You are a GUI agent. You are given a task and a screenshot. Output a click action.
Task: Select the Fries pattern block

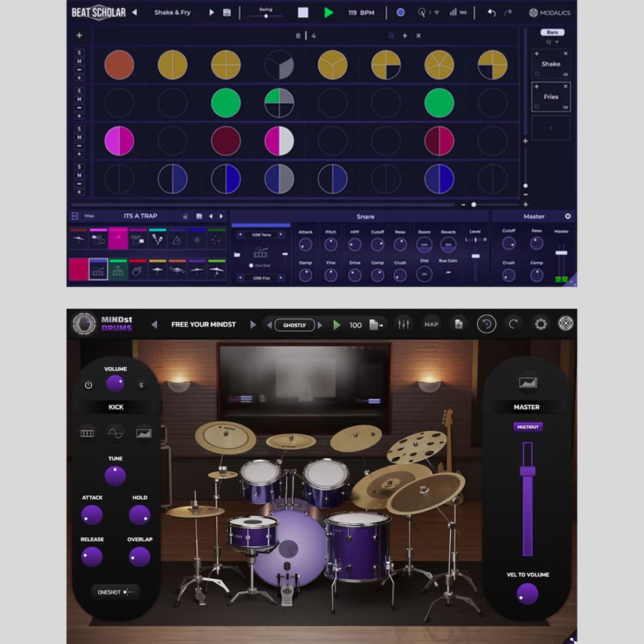point(551,97)
